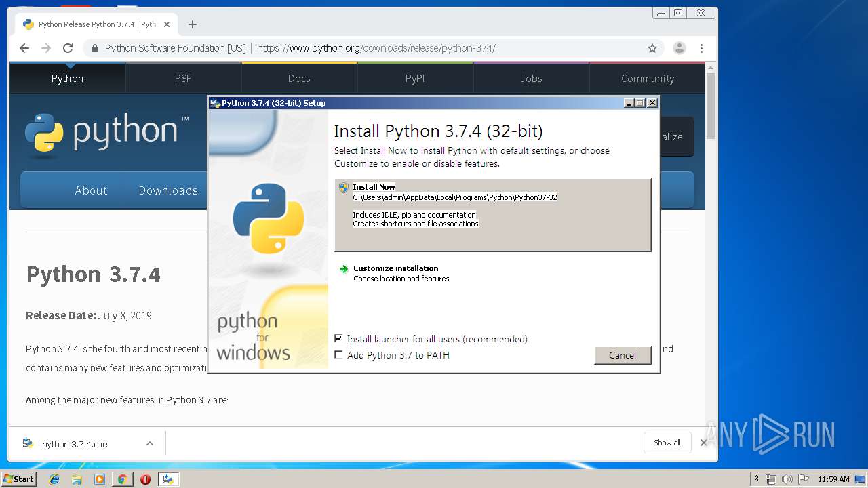The height and width of the screenshot is (488, 868).
Task: Click the taskbar clock 11:59 AM
Action: [x=833, y=479]
